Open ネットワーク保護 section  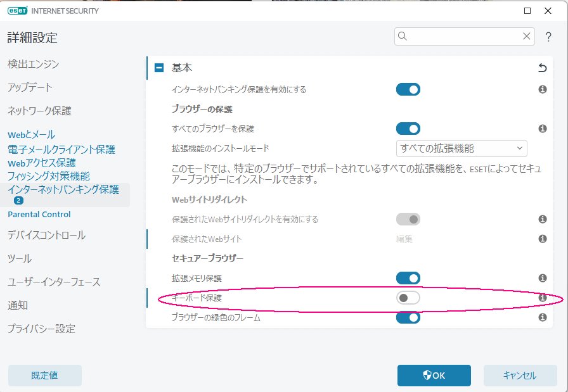pyautogui.click(x=39, y=111)
